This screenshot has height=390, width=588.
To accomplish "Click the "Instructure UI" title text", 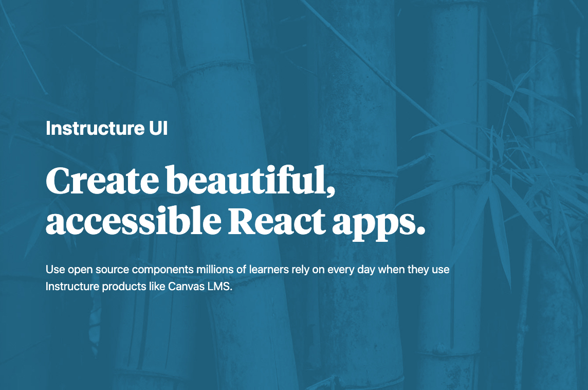I will coord(106,129).
